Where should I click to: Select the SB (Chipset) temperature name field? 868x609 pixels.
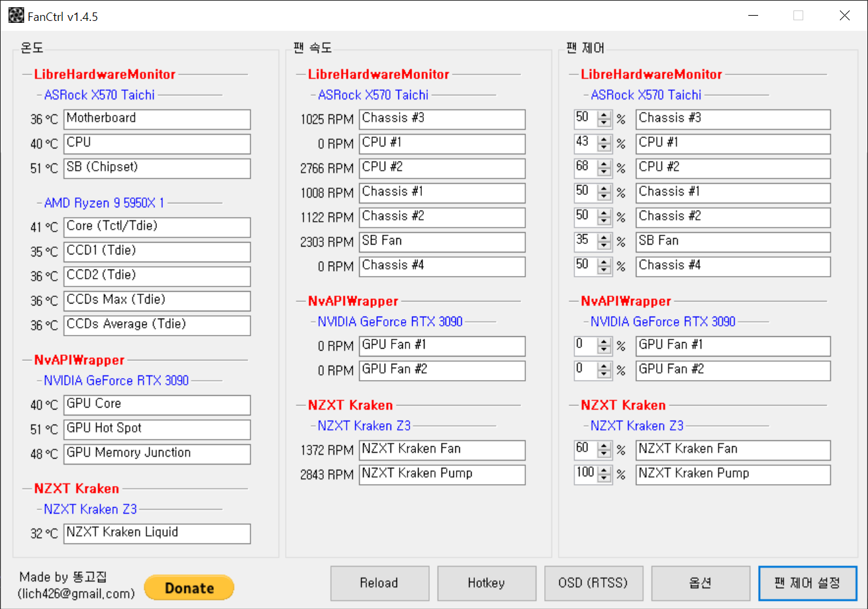click(x=157, y=168)
